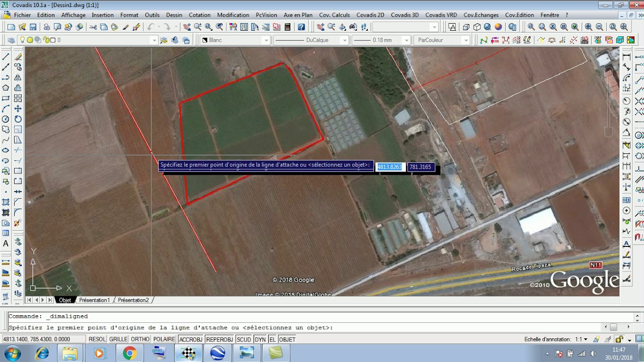The height and width of the screenshot is (362, 644).
Task: Click the Cut scissors icon
Action: 93,27
